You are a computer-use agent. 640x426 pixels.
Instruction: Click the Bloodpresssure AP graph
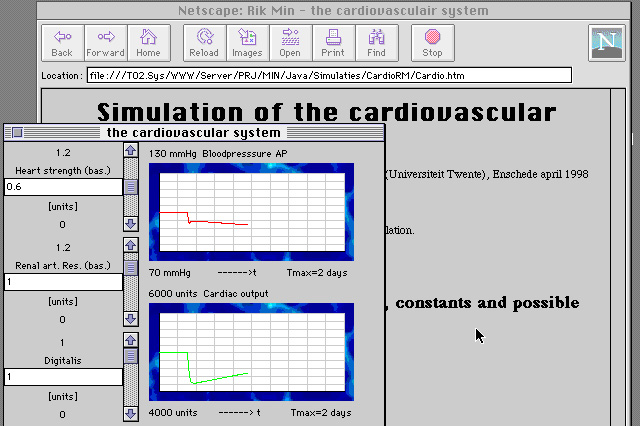251,212
